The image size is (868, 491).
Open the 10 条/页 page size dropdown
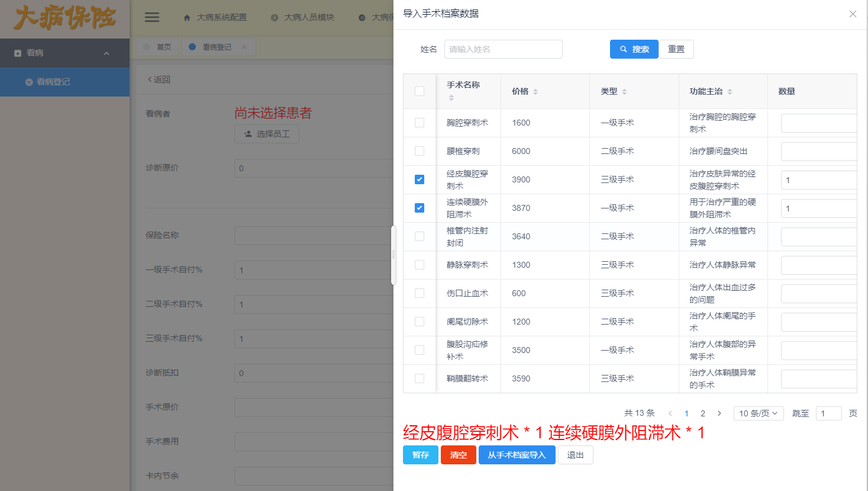759,413
